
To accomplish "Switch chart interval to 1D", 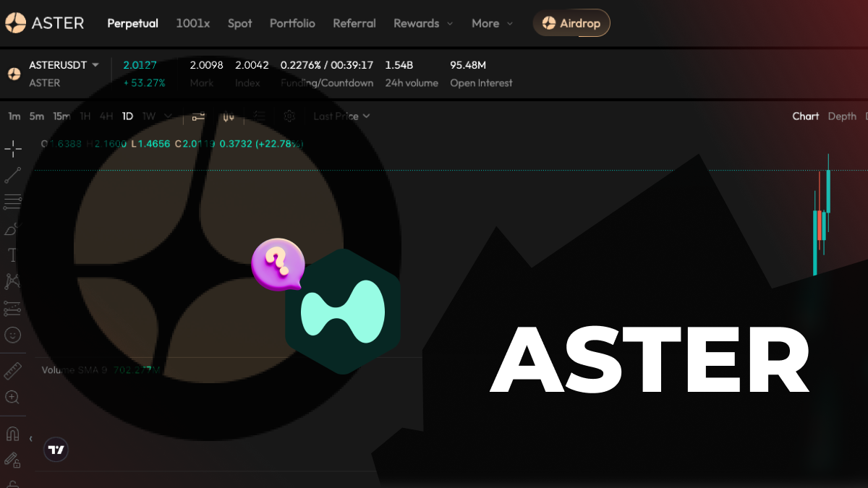I will point(127,116).
